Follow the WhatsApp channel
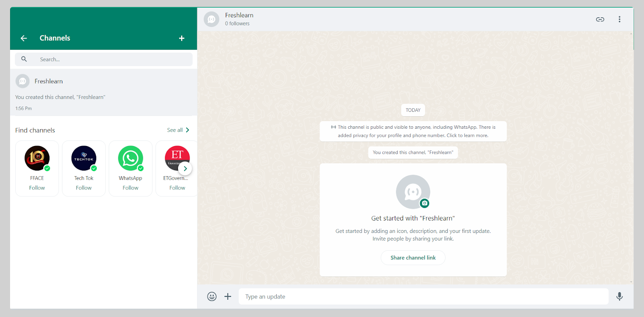The height and width of the screenshot is (317, 644). [130, 188]
